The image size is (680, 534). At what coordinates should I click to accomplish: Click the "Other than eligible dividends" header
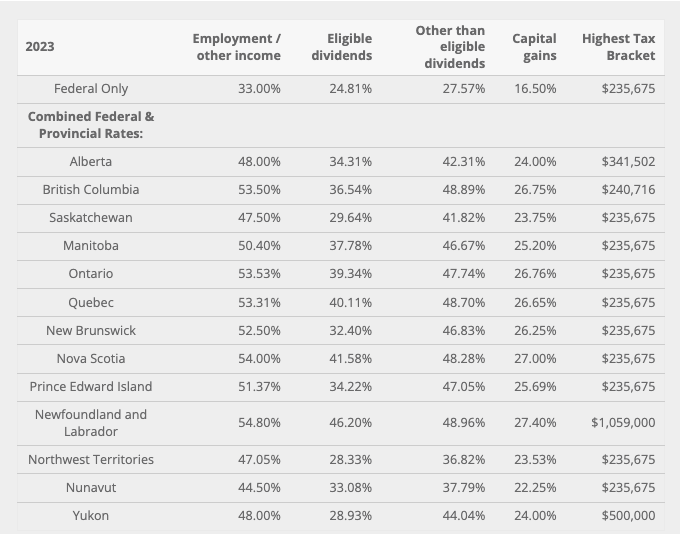coord(450,47)
